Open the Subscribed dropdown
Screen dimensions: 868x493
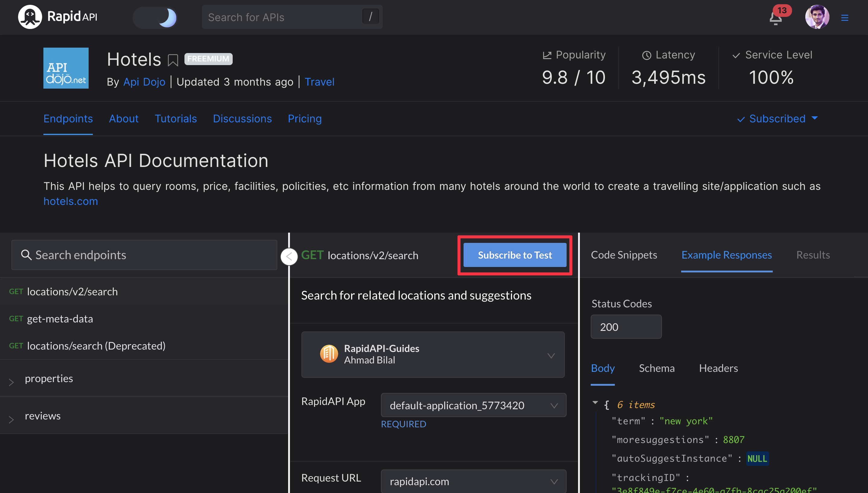click(778, 119)
